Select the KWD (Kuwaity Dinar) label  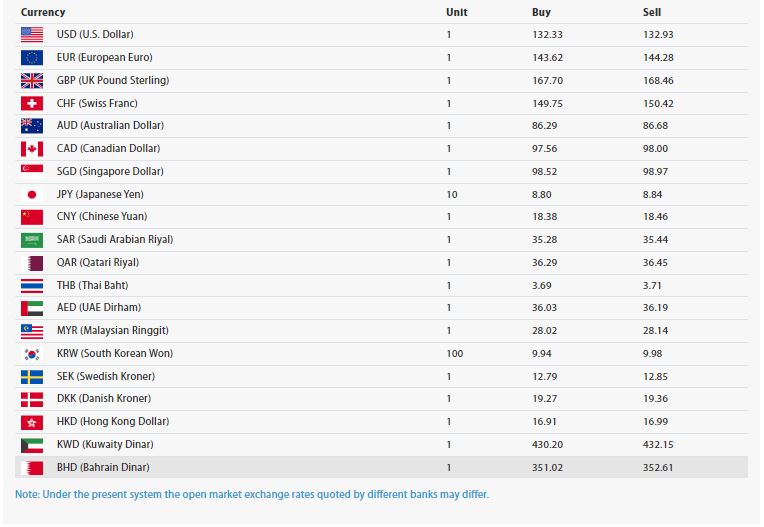point(105,445)
